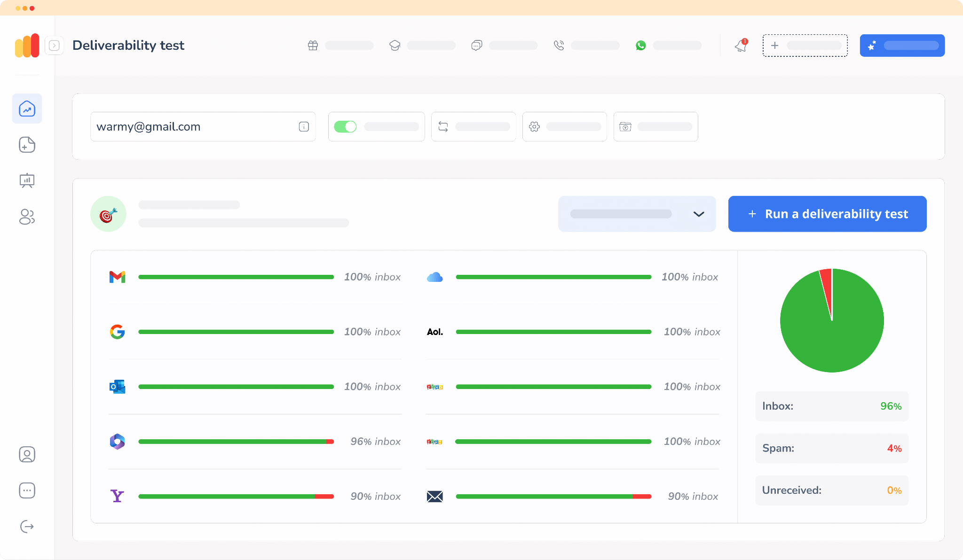963x560 pixels.
Task: Click the generic envelope mail icon
Action: pos(435,497)
